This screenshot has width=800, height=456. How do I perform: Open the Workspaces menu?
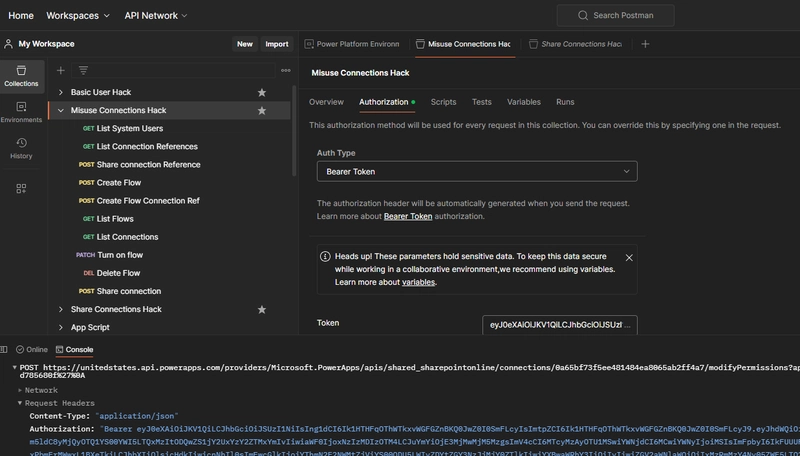point(78,15)
